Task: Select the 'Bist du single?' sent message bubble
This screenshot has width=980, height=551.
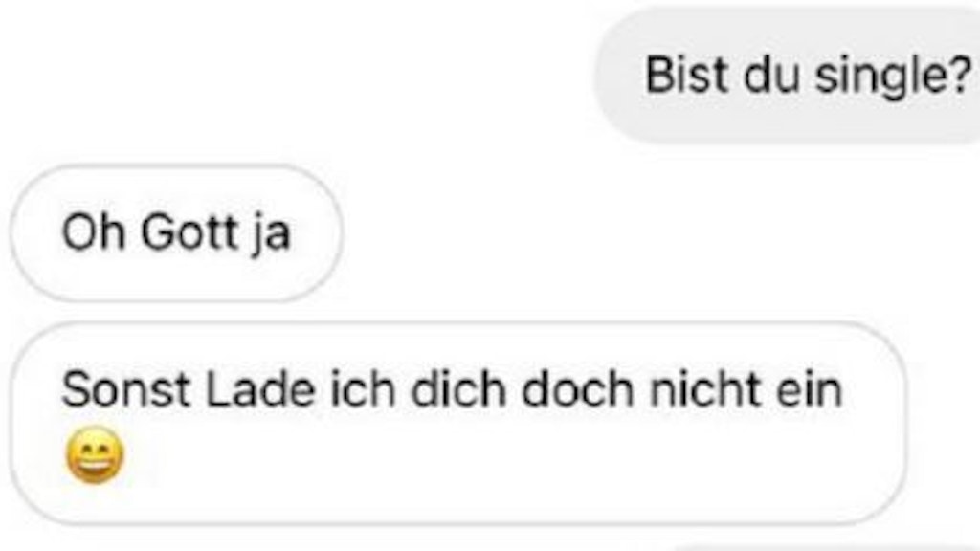Action: pyautogui.click(x=787, y=76)
